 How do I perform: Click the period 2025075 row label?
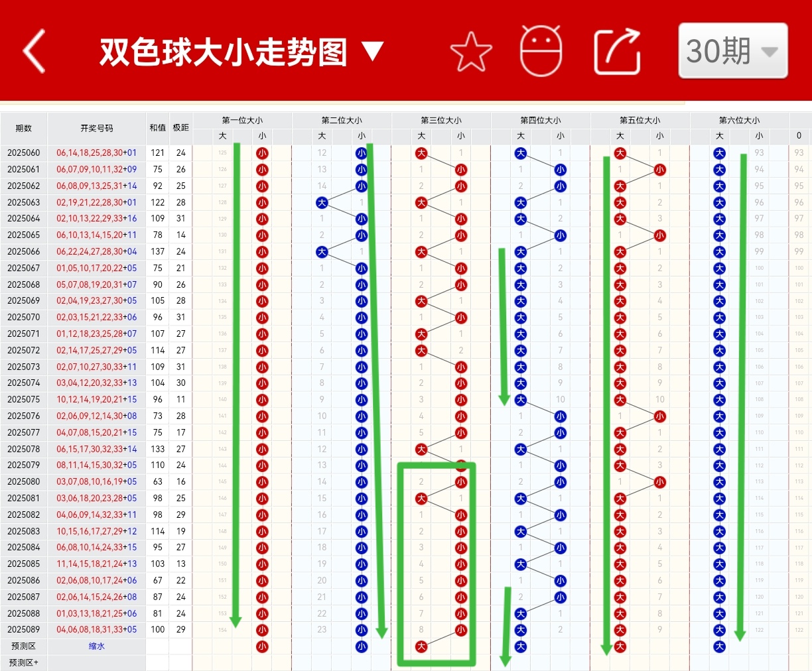24,399
